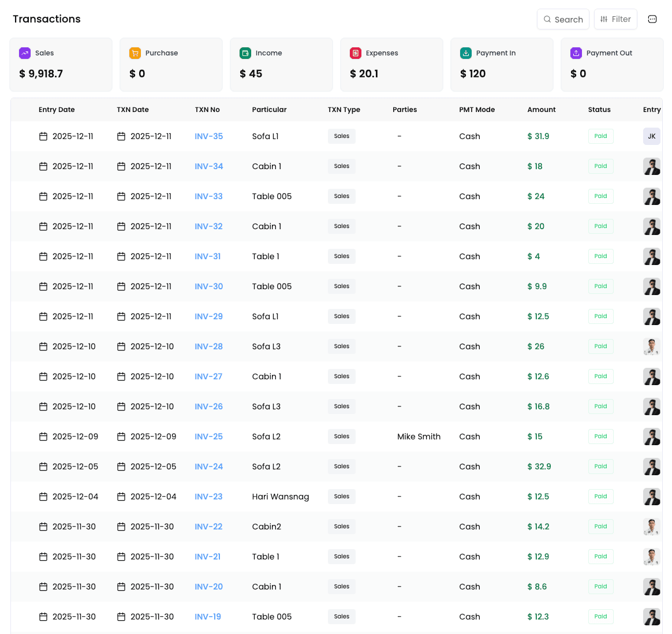
Task: Click the Payment In download icon
Action: point(466,53)
